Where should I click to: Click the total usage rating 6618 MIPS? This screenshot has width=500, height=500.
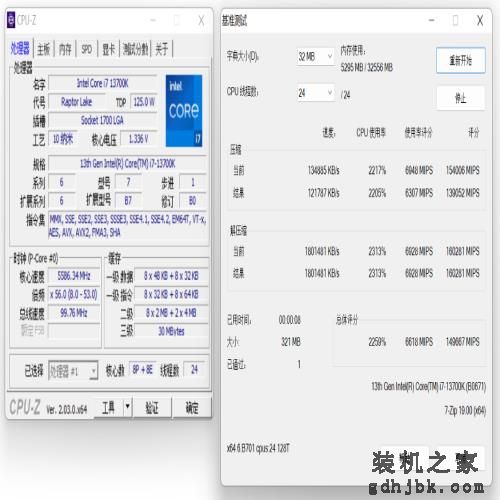point(419,342)
